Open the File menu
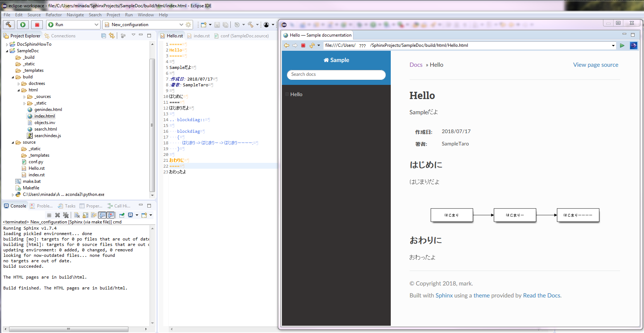Screen dimensions: 644x333 point(7,15)
